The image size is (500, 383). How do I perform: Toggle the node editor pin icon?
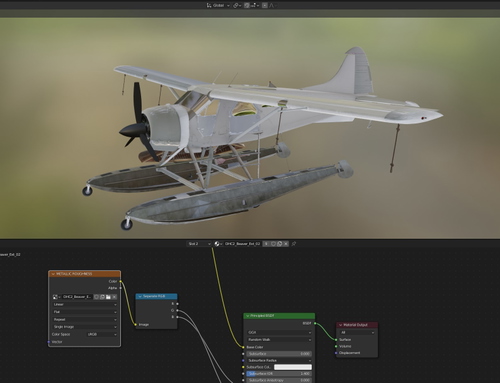tap(294, 244)
